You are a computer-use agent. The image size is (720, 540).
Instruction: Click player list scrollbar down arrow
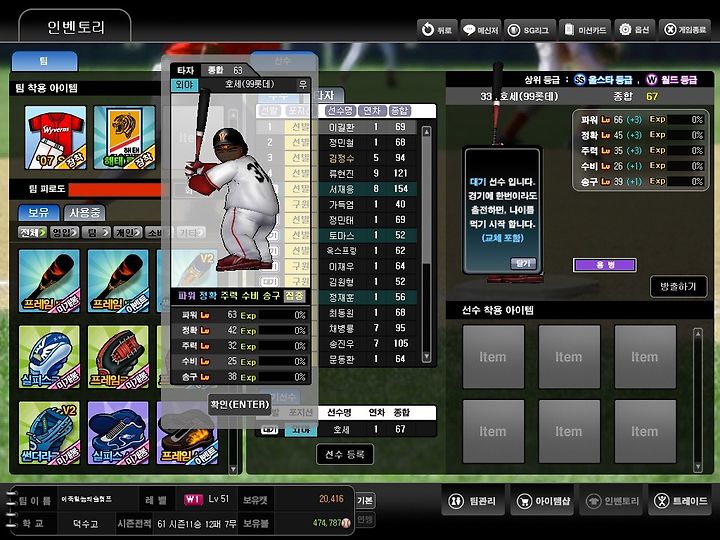[426, 357]
